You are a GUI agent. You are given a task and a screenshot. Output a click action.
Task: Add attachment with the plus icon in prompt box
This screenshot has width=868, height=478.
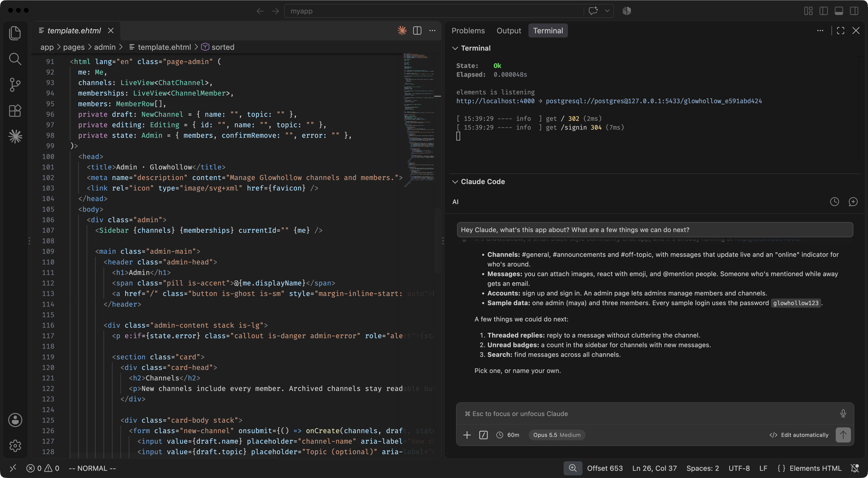point(467,435)
